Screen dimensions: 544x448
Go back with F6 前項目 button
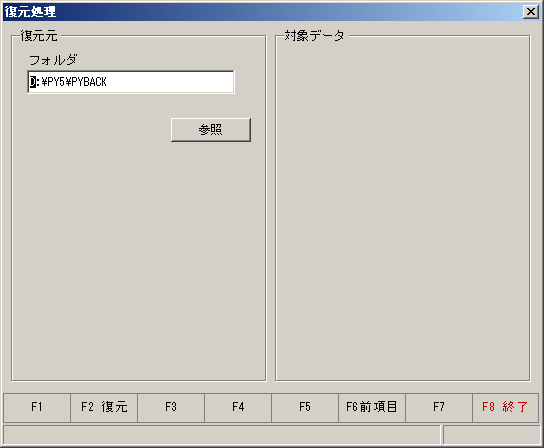pyautogui.click(x=372, y=407)
